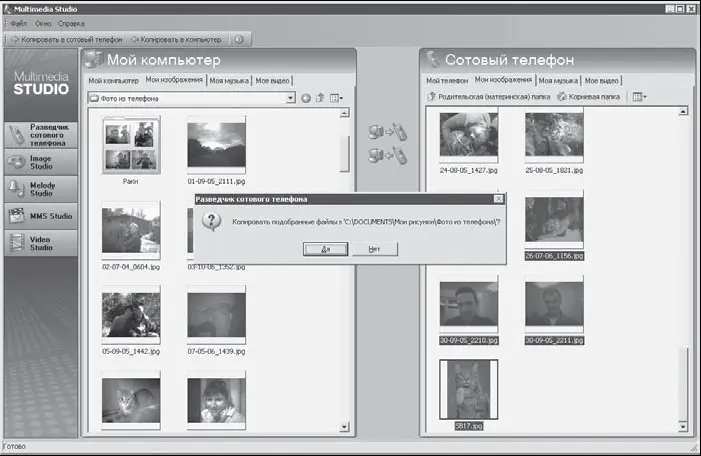Close the Разведчик сотового телефона dialog
701x456 pixels.
tap(498, 199)
